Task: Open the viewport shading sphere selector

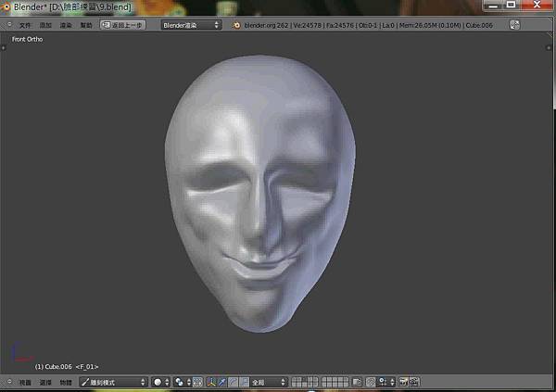Action: click(161, 381)
